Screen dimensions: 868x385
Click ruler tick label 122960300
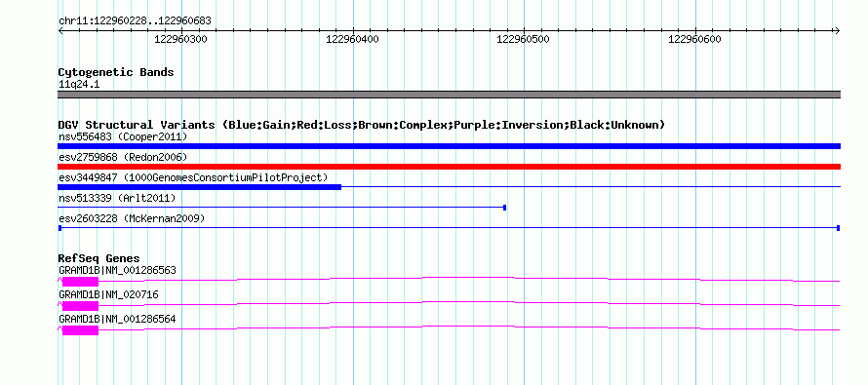click(180, 39)
